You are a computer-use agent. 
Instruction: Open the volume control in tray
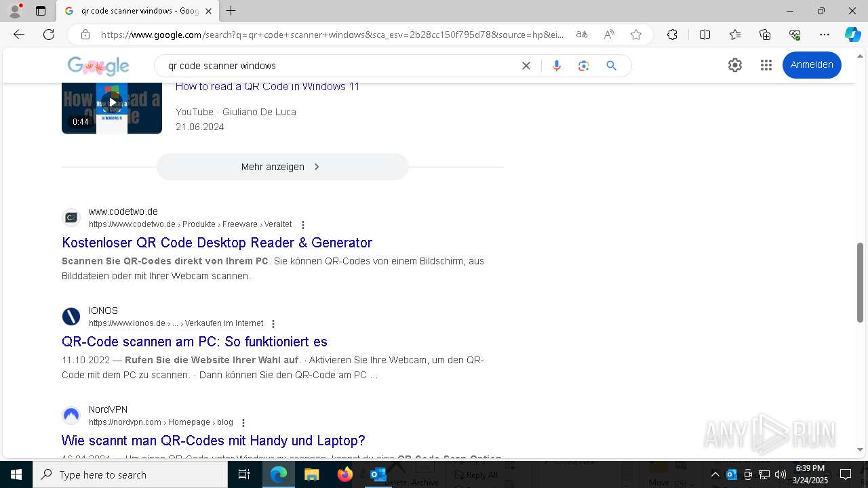pyautogui.click(x=781, y=474)
